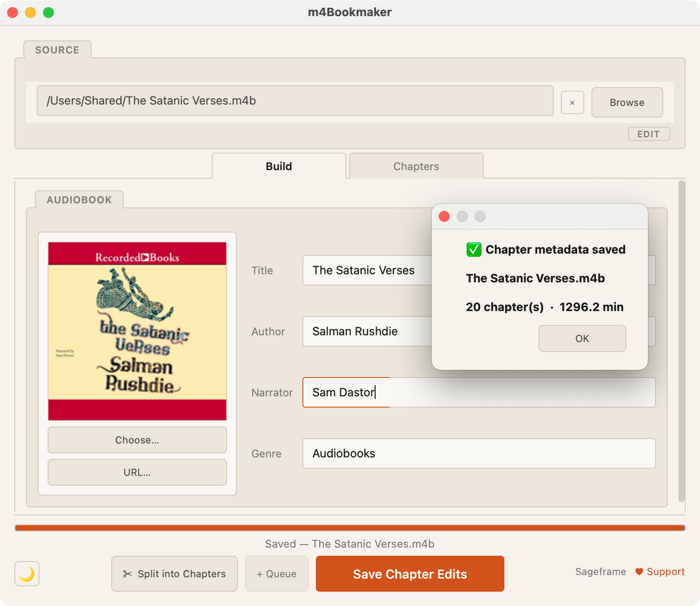
Task: Browse for a source file
Action: [627, 102]
